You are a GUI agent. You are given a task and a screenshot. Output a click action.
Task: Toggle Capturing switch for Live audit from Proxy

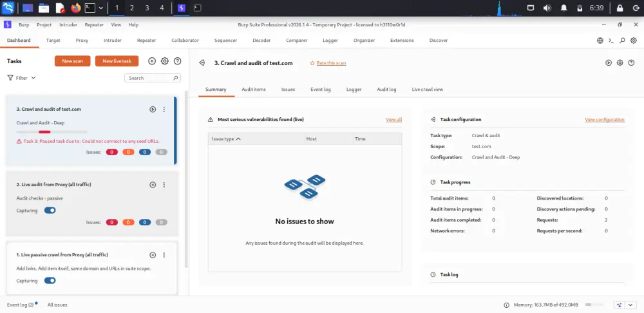(50, 211)
